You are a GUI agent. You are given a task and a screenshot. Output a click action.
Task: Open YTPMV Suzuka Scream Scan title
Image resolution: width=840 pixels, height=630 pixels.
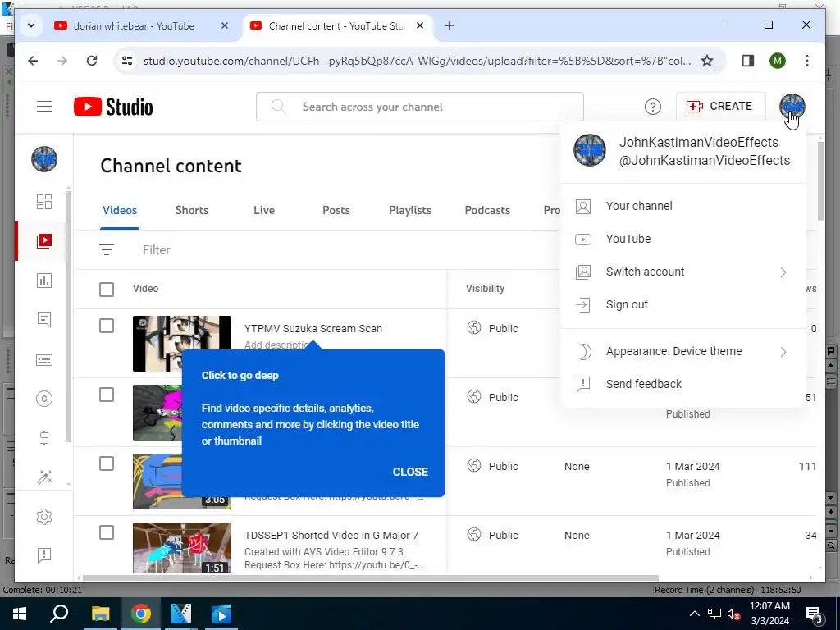(x=313, y=328)
